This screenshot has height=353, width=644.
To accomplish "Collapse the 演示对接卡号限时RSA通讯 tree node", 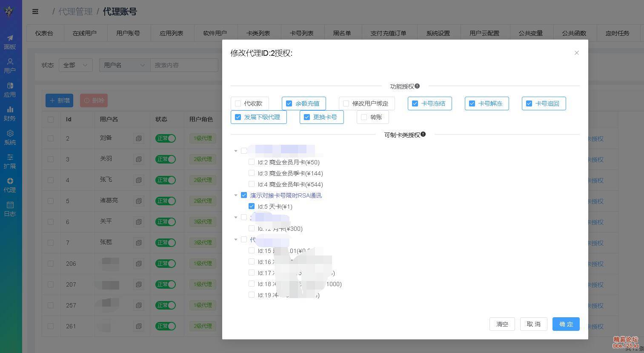I will [x=236, y=195].
